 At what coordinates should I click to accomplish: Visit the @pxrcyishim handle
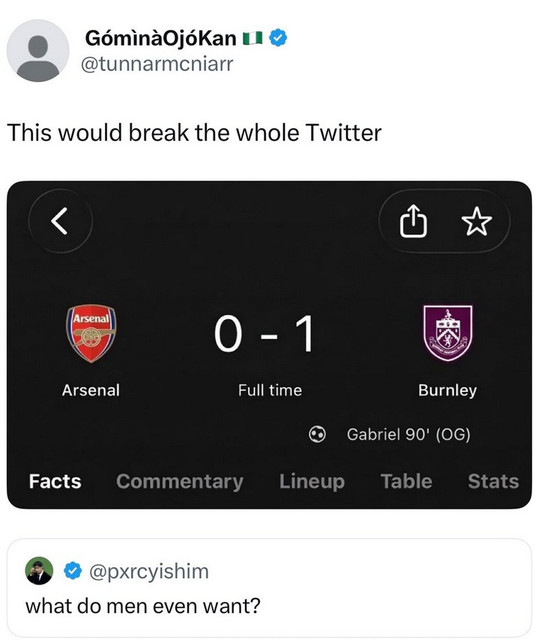coord(149,571)
